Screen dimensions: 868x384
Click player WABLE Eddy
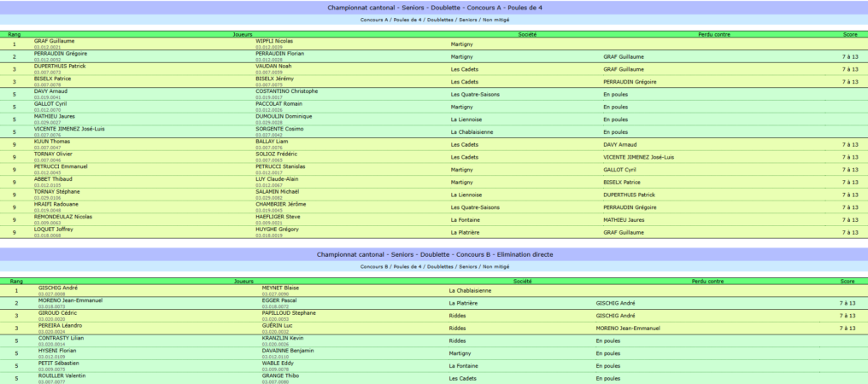[x=278, y=364]
